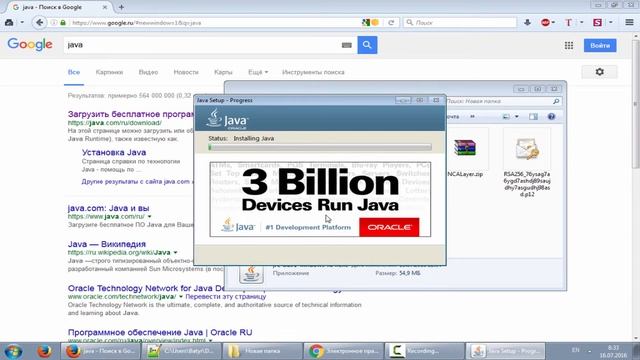Open the Google apps grid icon
The image size is (640, 360).
tap(569, 45)
